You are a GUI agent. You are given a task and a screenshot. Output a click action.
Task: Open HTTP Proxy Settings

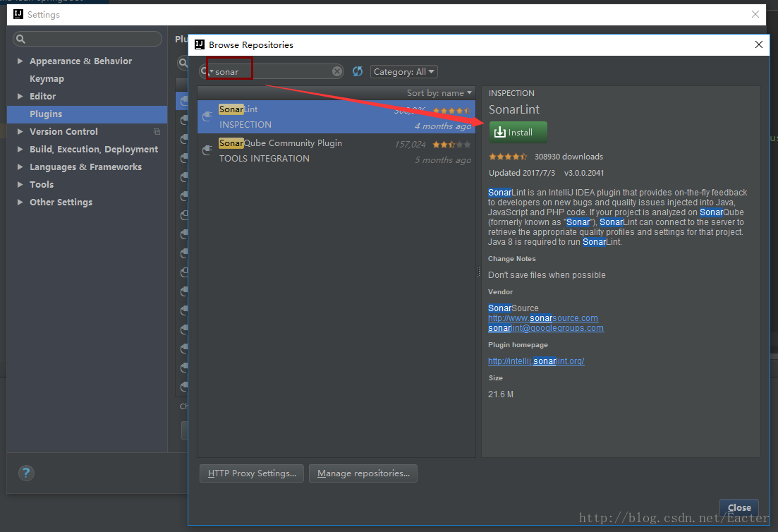pyautogui.click(x=252, y=473)
